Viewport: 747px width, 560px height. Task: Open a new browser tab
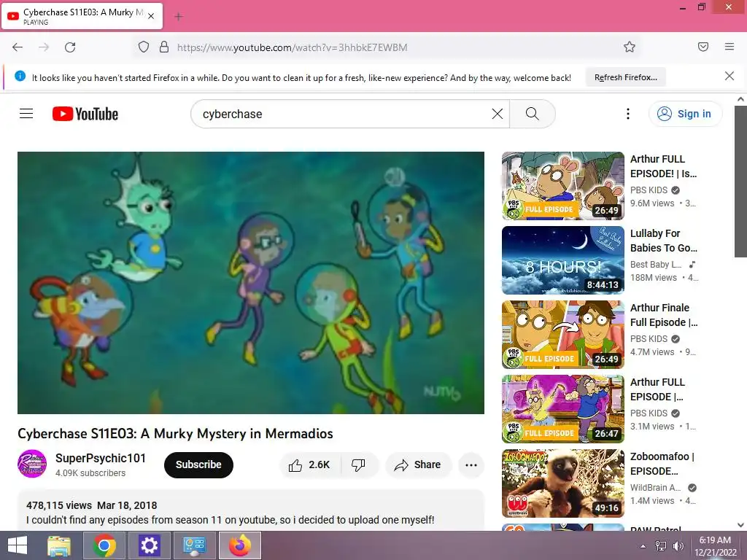point(179,17)
